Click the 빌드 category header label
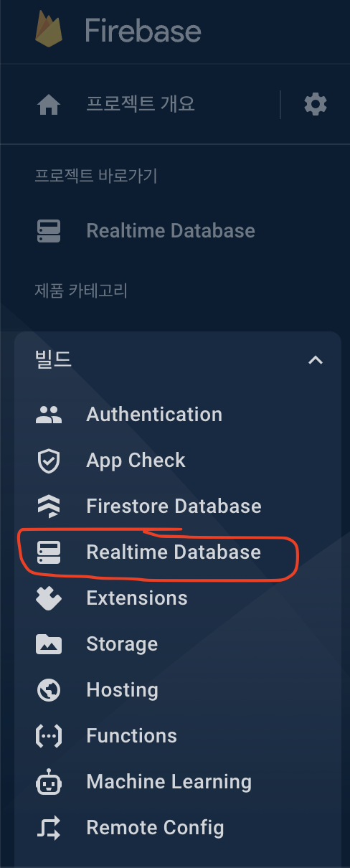 [54, 359]
